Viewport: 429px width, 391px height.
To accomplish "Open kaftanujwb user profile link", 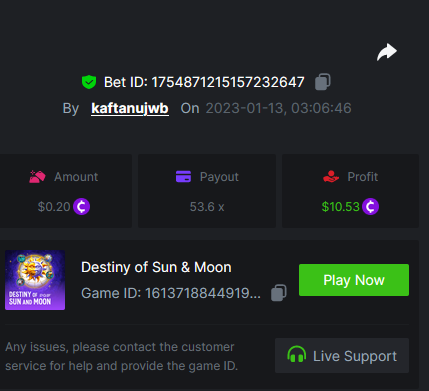I will click(130, 108).
